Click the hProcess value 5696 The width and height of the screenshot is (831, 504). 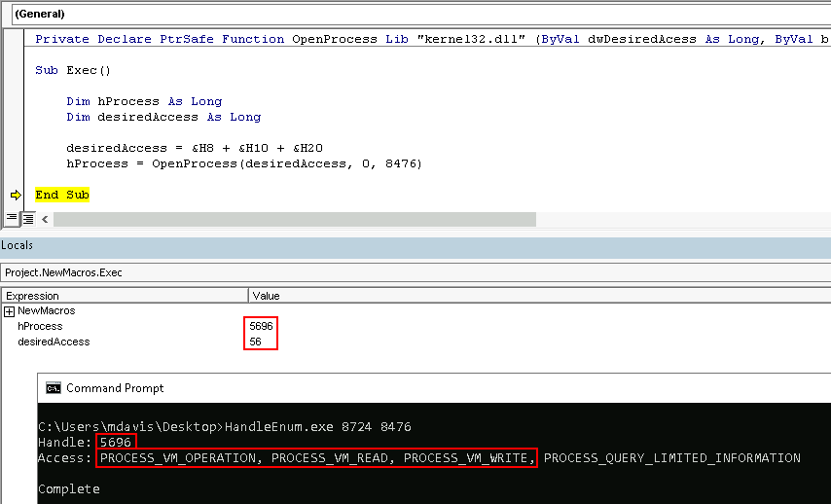tap(262, 326)
